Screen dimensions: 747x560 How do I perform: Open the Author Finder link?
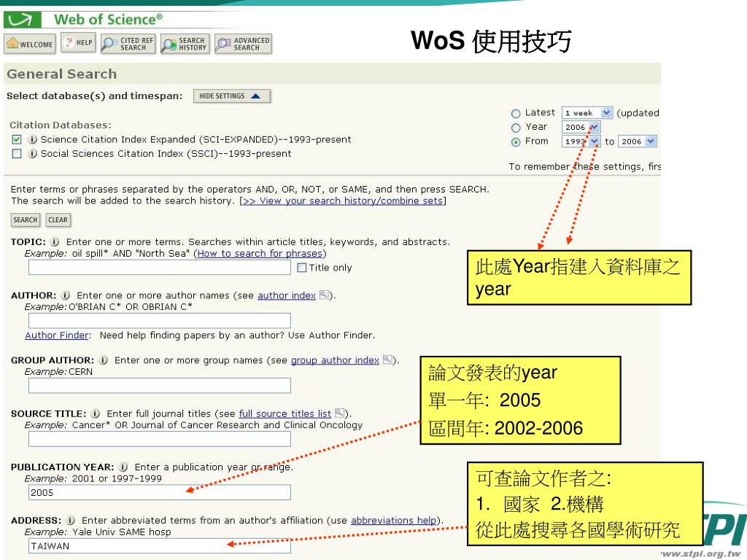[57, 335]
